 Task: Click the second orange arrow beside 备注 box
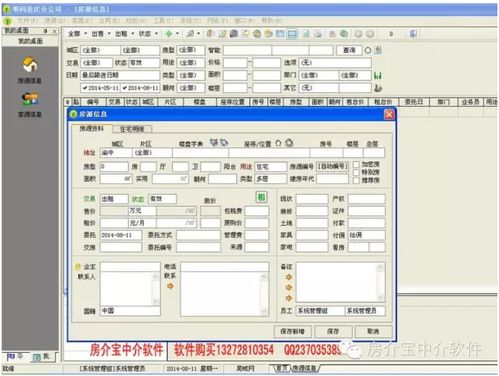pyautogui.click(x=289, y=287)
